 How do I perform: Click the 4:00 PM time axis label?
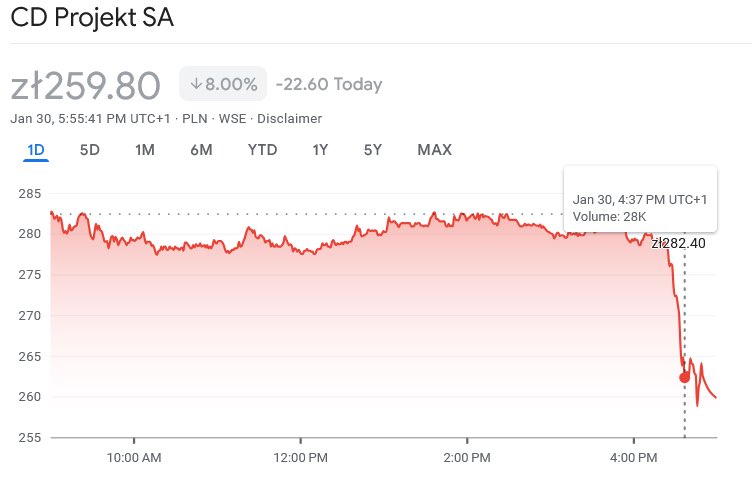point(634,458)
